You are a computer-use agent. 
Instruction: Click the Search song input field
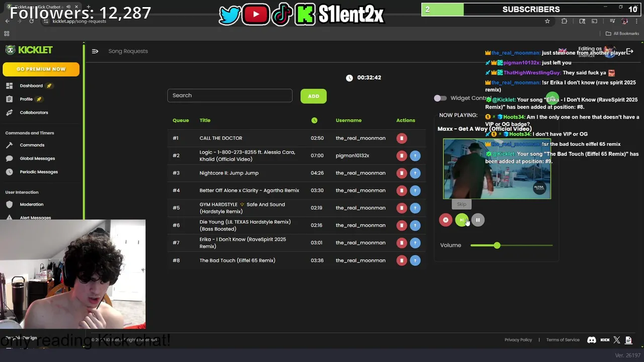tap(230, 96)
